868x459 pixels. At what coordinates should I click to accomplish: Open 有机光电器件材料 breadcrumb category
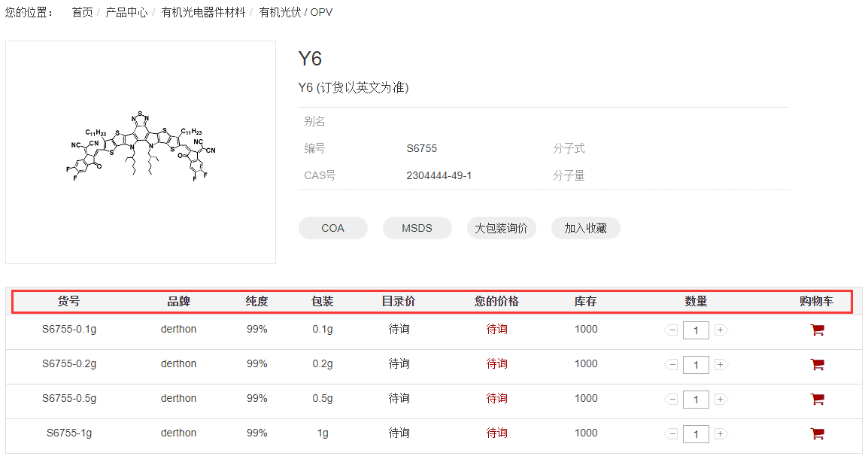click(x=203, y=13)
